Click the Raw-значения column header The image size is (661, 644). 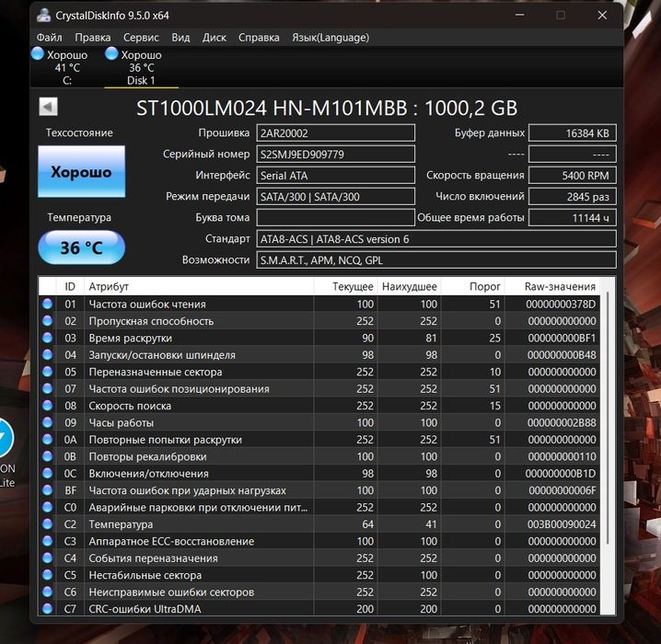552,286
